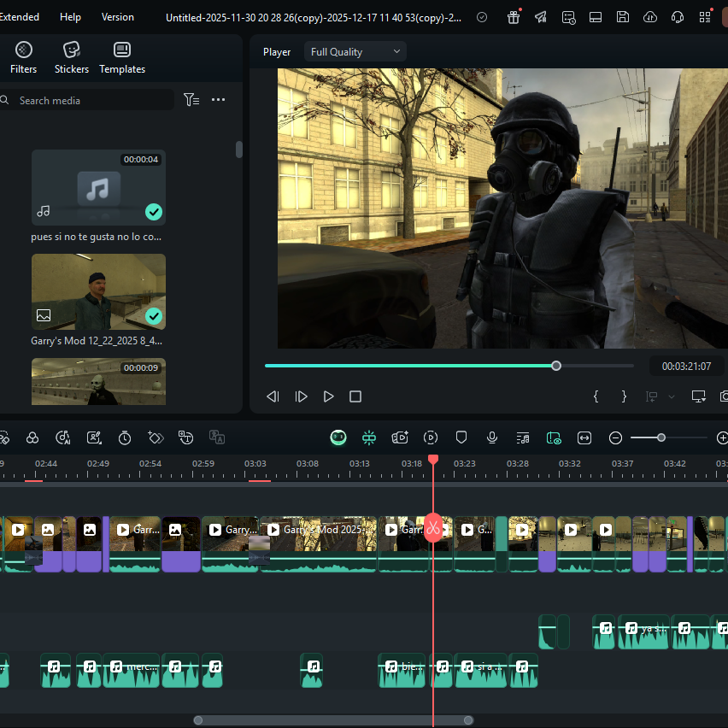Click the voiceover microphone icon
The image size is (728, 728).
tap(492, 437)
